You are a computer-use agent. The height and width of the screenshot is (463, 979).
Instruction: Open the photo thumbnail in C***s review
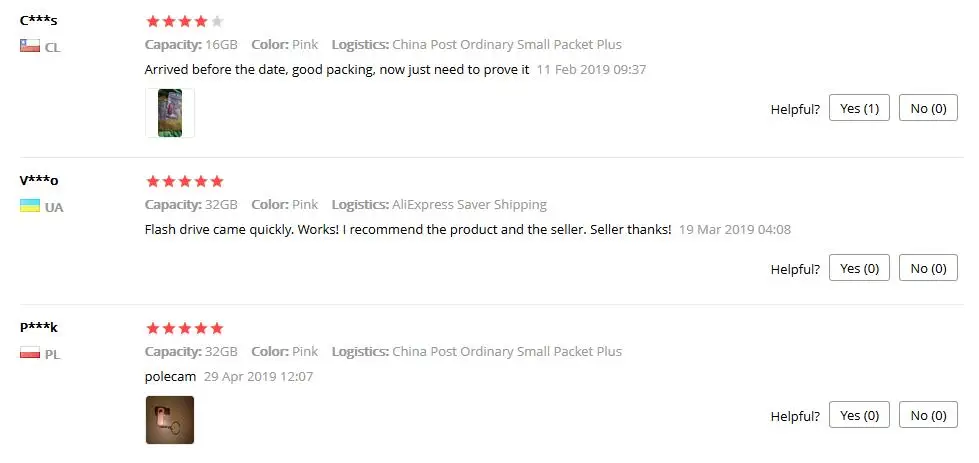pyautogui.click(x=170, y=113)
